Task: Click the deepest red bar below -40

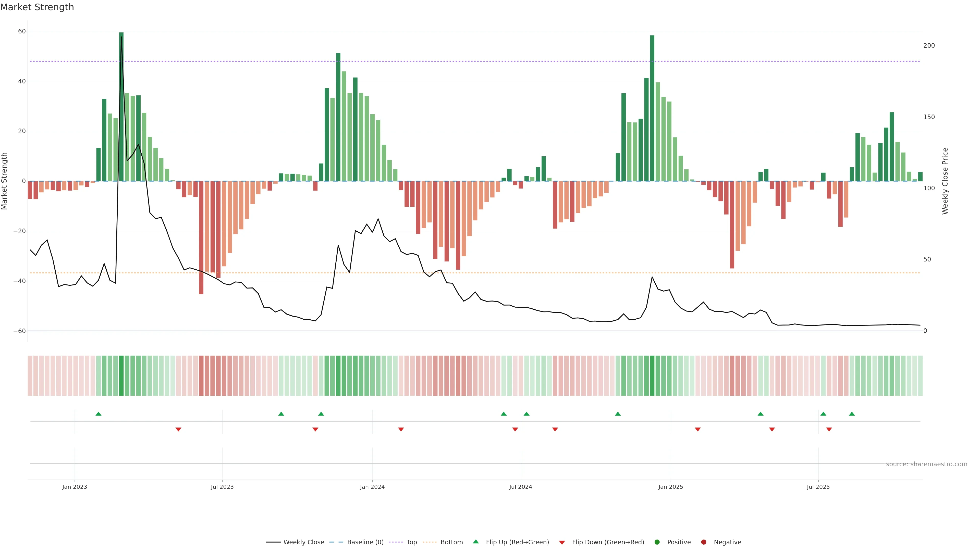Action: click(201, 237)
